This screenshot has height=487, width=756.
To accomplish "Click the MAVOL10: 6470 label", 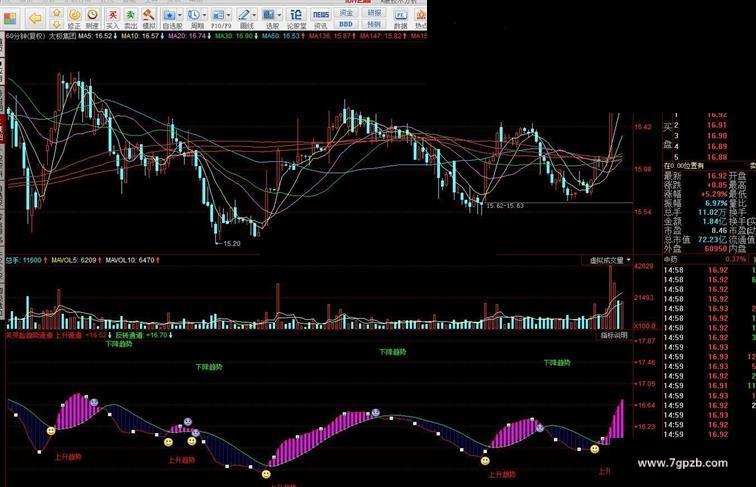I will pyautogui.click(x=132, y=260).
